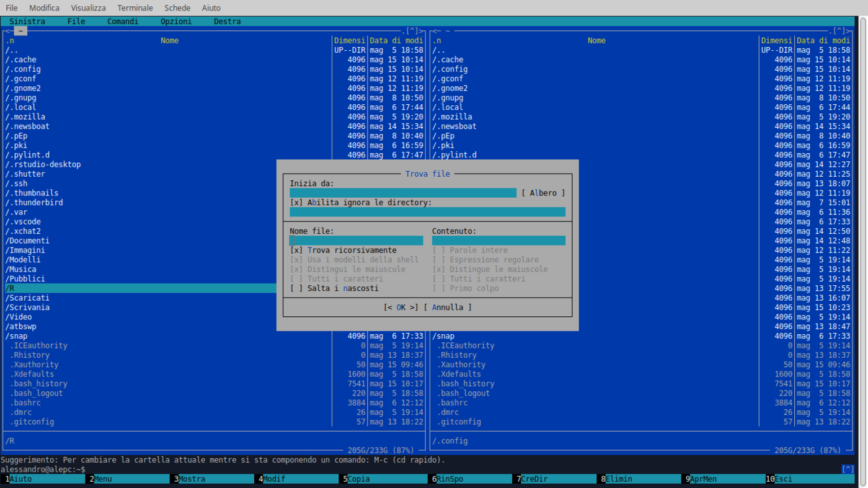Click the Inizia da input field
Image resolution: width=868 pixels, height=488 pixels.
click(x=402, y=193)
